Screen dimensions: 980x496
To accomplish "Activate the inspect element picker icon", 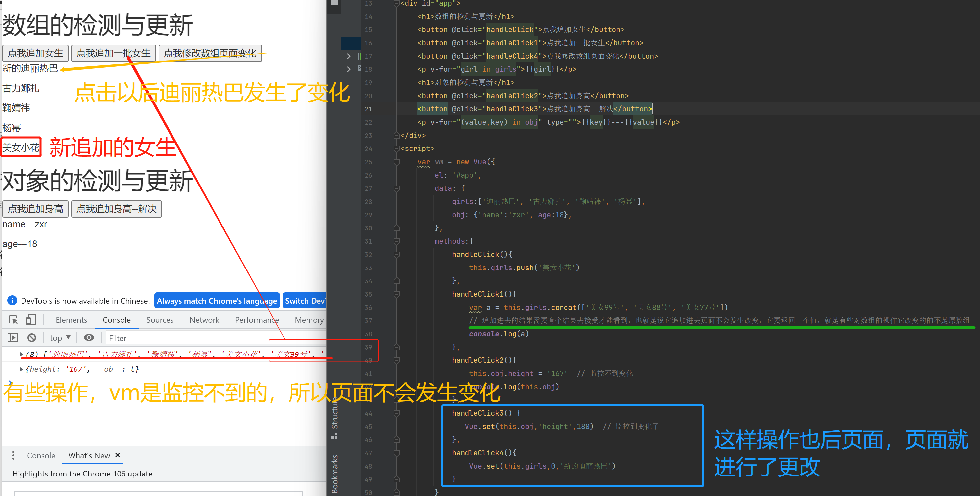I will [13, 320].
